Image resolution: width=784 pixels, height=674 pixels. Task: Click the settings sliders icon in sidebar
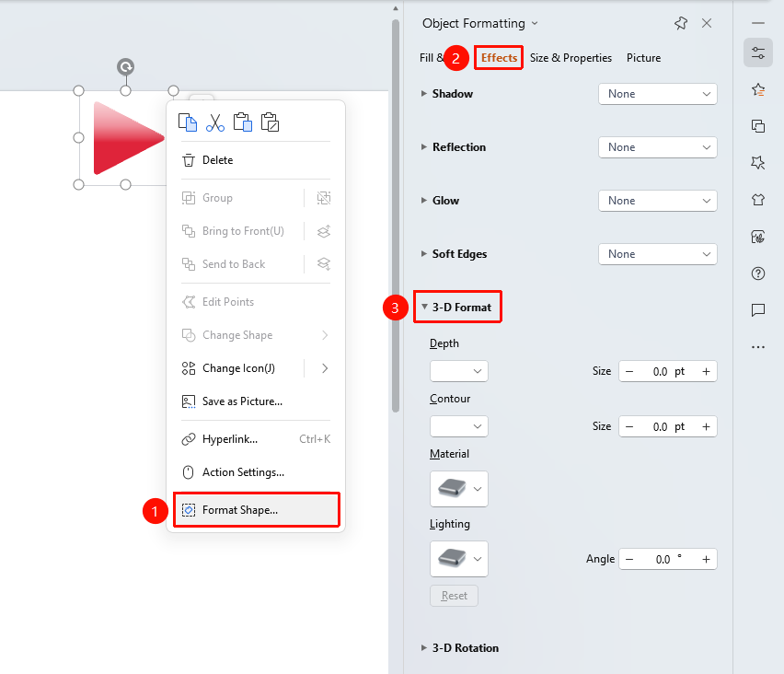click(x=758, y=52)
